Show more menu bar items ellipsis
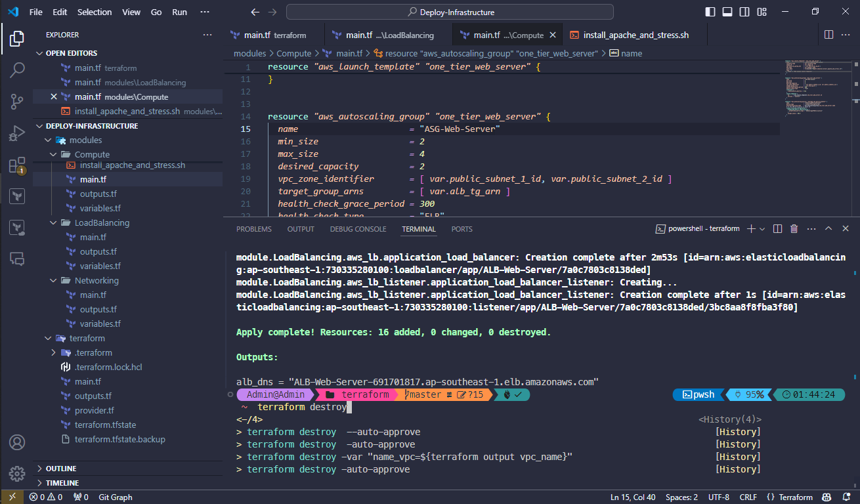Image resolution: width=860 pixels, height=504 pixels. [x=205, y=12]
